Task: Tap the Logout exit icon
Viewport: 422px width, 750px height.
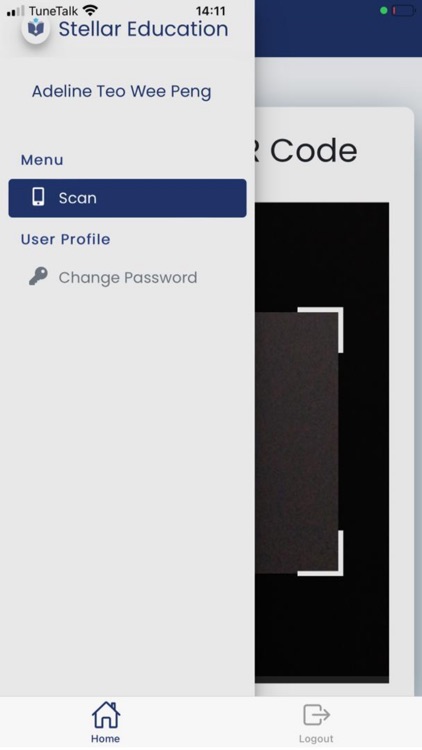Action: (316, 715)
